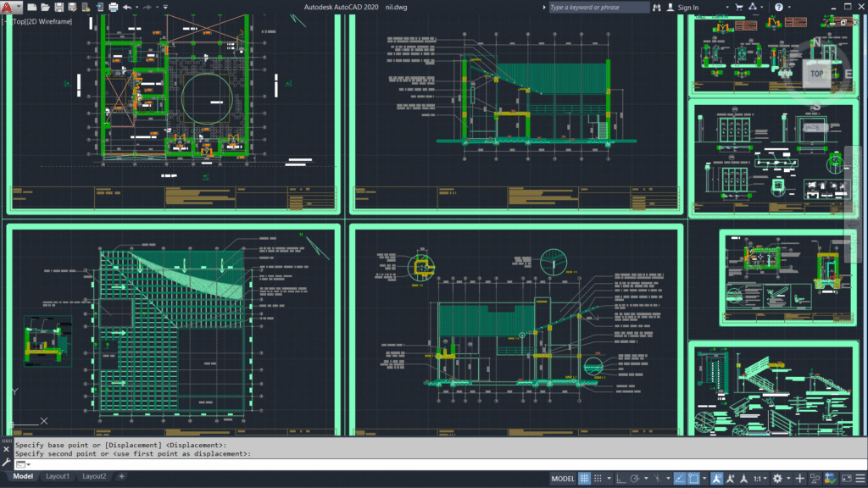Click the Redo arrow
868x488 pixels.
pyautogui.click(x=147, y=7)
